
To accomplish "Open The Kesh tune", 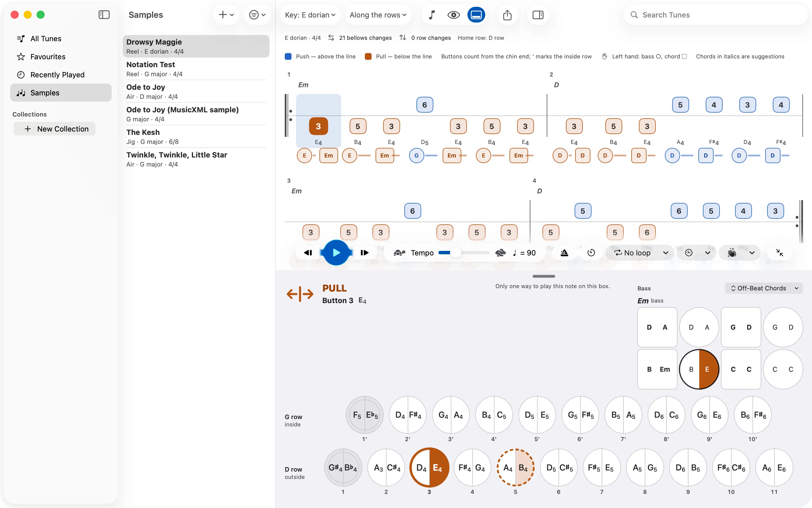I will click(x=196, y=137).
